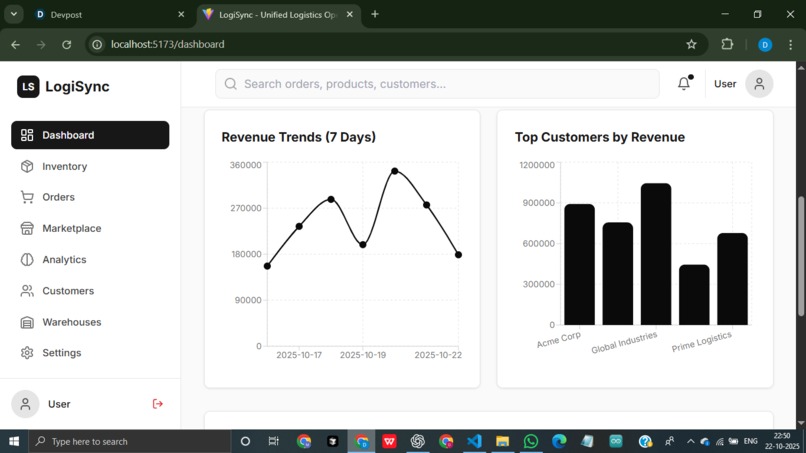
Task: Click the Windows taskbar search box
Action: pyautogui.click(x=130, y=441)
